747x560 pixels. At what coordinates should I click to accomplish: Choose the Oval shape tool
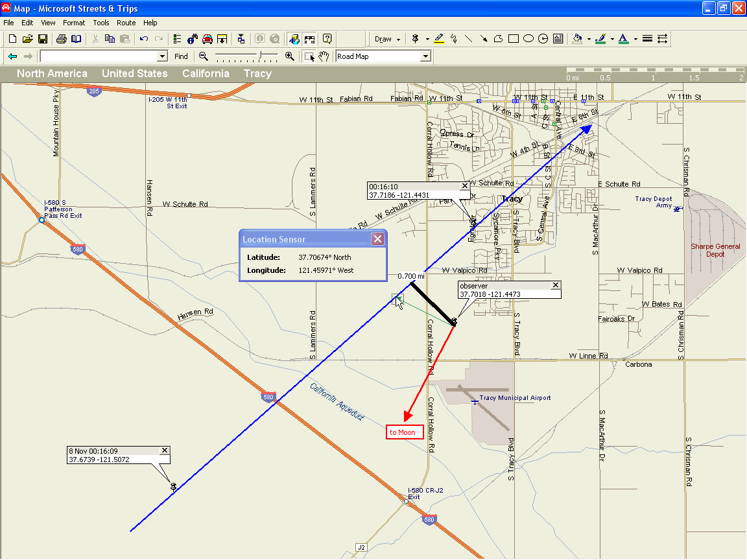(x=528, y=39)
